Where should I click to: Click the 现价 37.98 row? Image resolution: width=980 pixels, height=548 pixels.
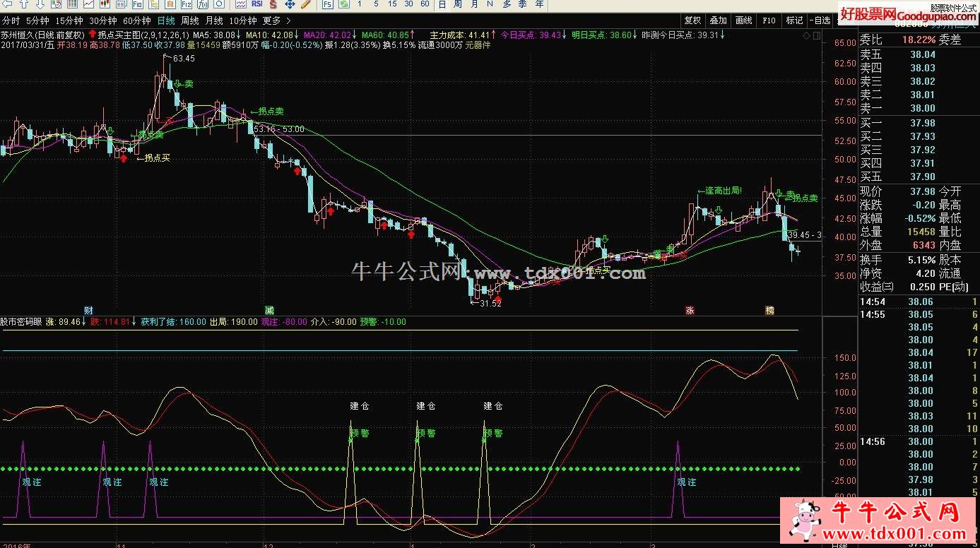tap(898, 191)
